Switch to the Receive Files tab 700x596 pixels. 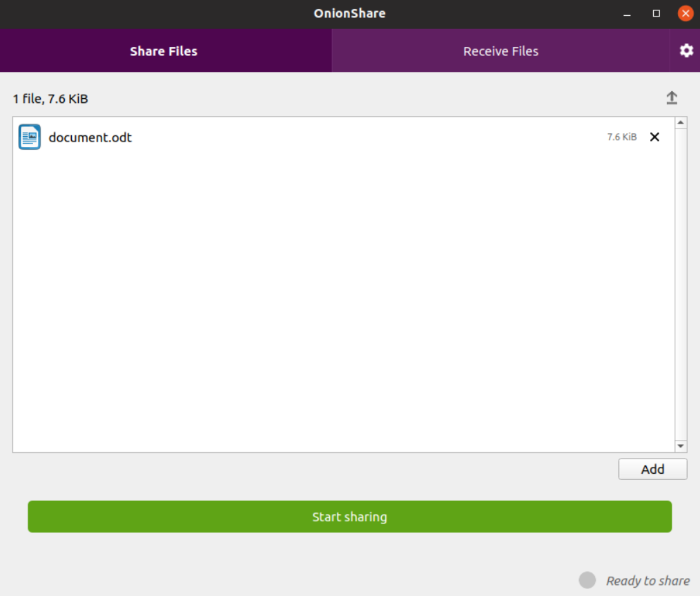point(500,51)
